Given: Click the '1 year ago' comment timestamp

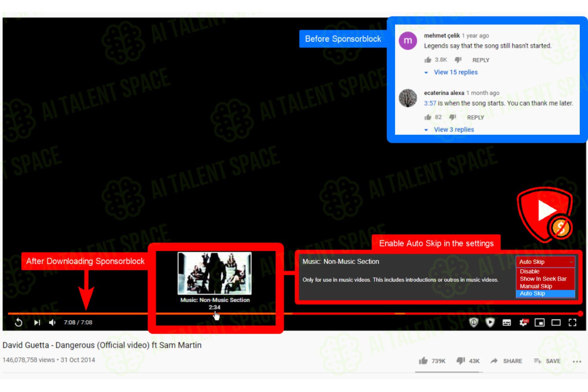Looking at the screenshot, I should [475, 36].
